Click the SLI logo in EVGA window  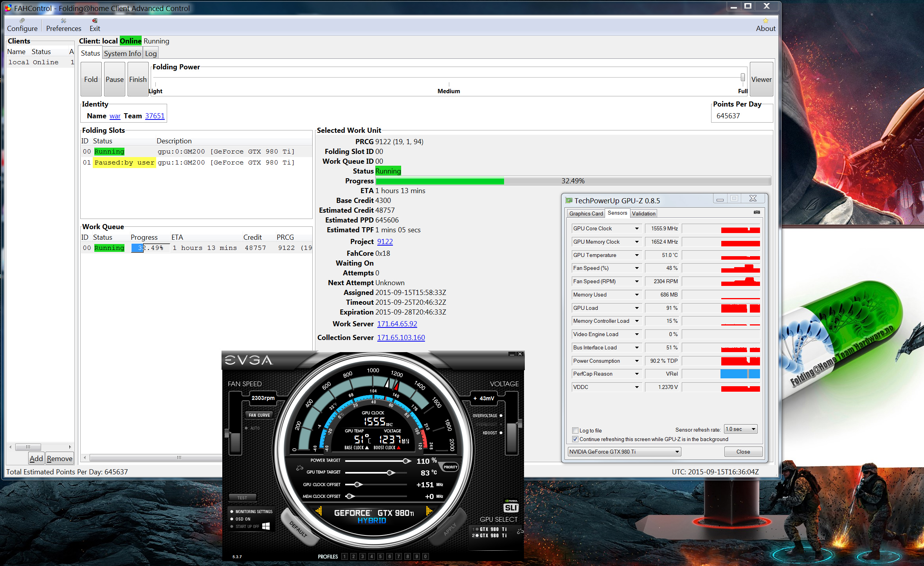click(511, 507)
